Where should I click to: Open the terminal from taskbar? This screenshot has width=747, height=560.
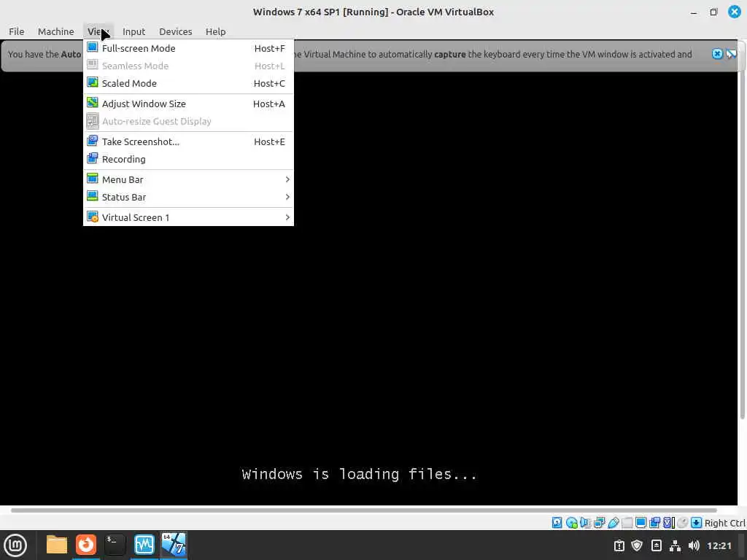(115, 545)
